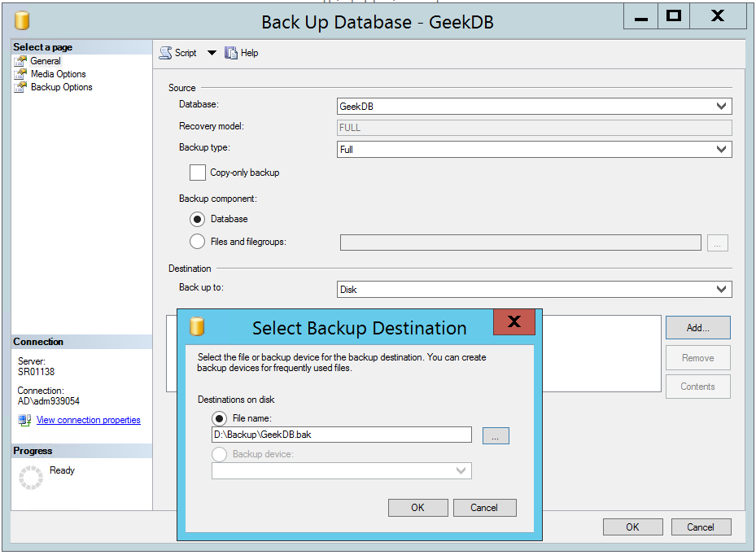The height and width of the screenshot is (555, 756).
Task: Select the Database backup component option
Action: tap(198, 219)
